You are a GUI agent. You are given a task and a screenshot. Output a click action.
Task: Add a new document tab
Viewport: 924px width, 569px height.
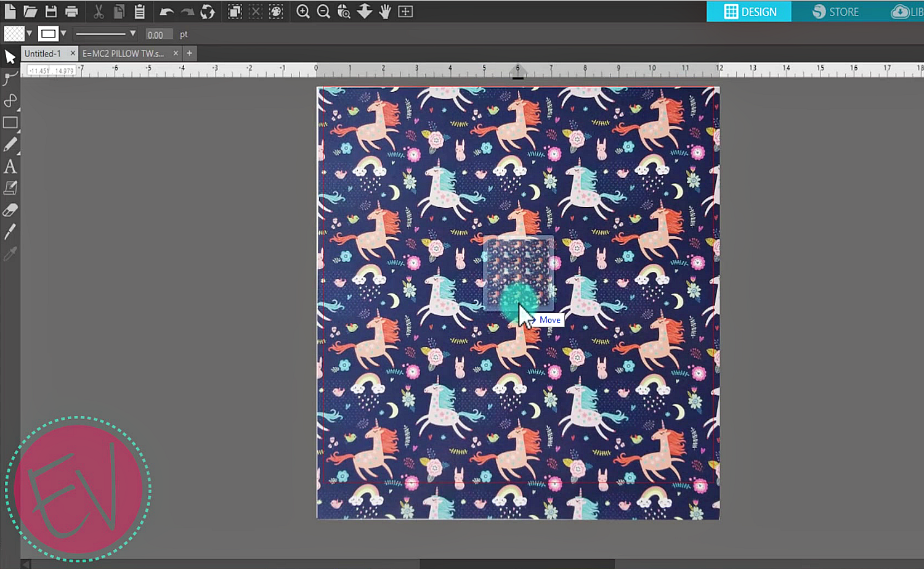point(189,54)
